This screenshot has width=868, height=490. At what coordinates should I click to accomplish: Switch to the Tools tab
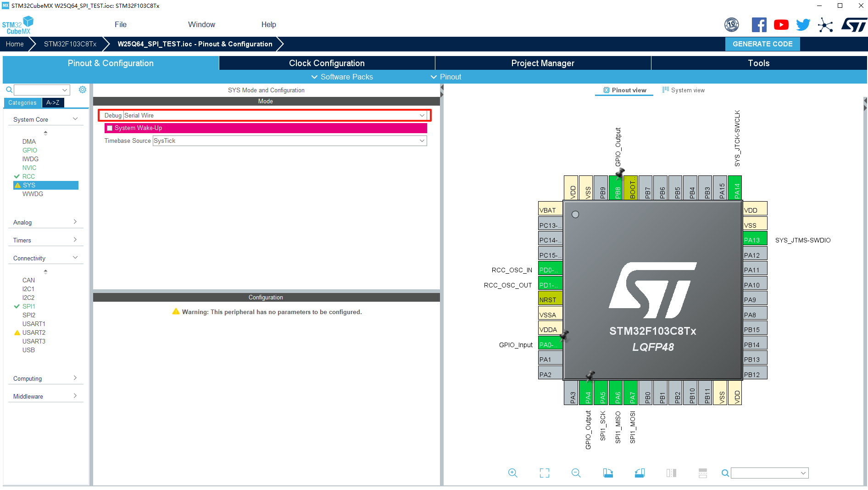759,63
